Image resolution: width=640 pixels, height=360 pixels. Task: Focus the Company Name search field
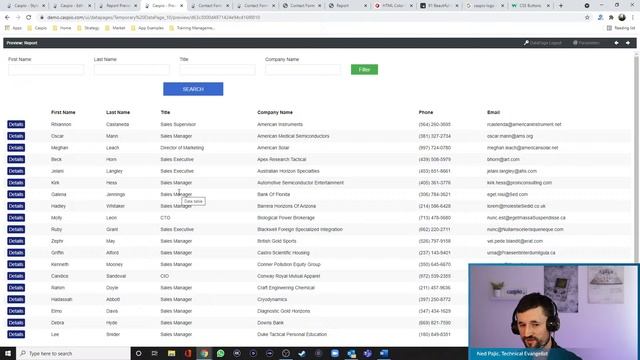point(303,70)
